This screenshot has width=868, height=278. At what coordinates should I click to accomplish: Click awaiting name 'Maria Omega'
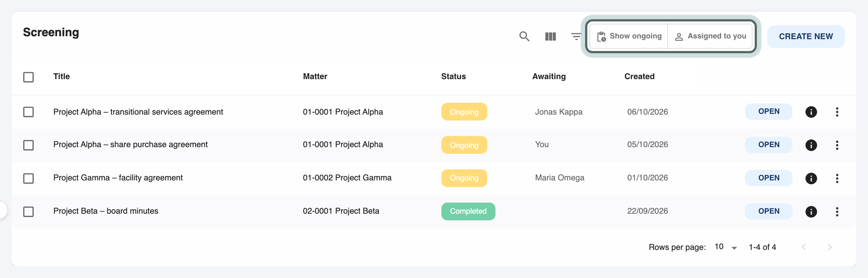click(560, 178)
